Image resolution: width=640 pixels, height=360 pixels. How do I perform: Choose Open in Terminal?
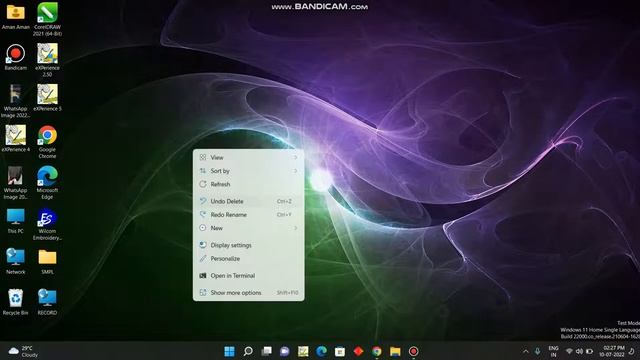click(249, 276)
